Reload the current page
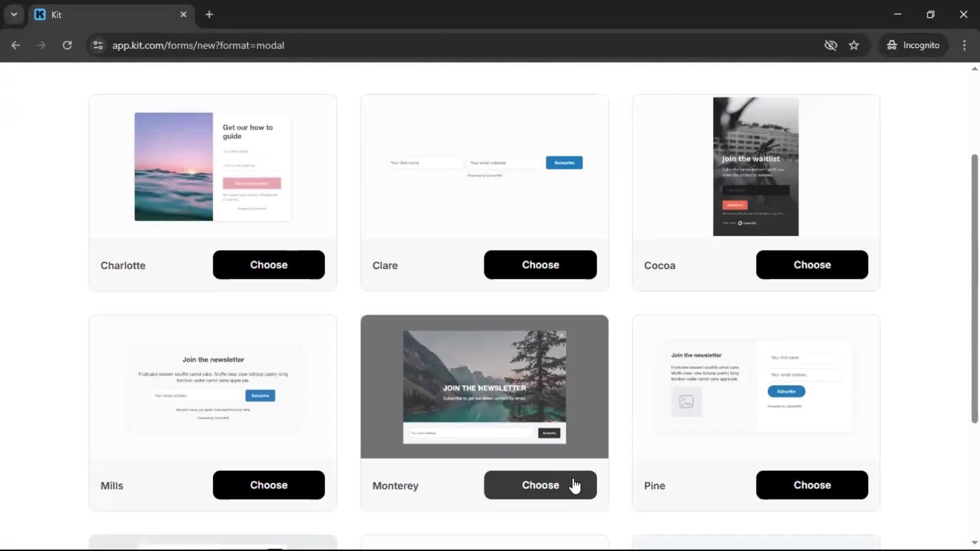The width and height of the screenshot is (980, 551). pyautogui.click(x=67, y=45)
